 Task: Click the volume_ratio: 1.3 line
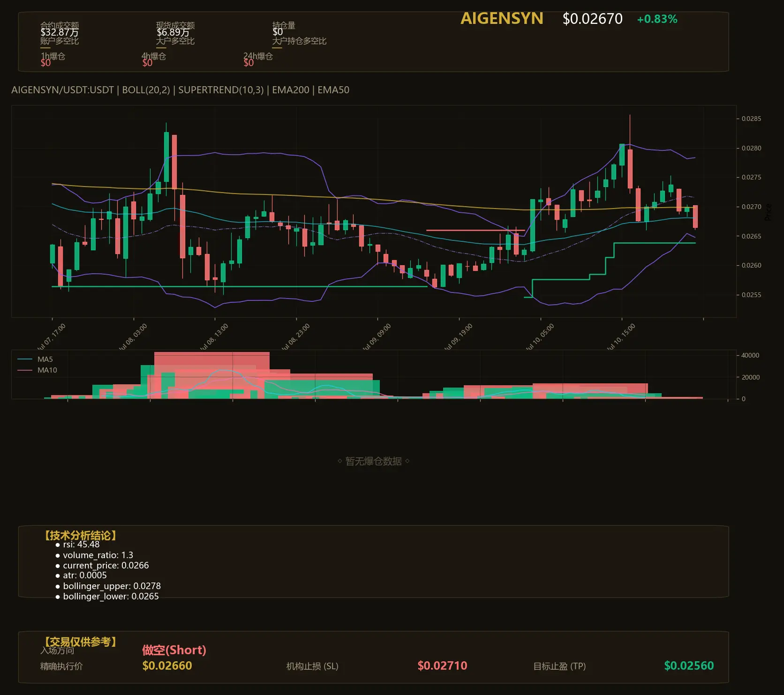point(94,555)
